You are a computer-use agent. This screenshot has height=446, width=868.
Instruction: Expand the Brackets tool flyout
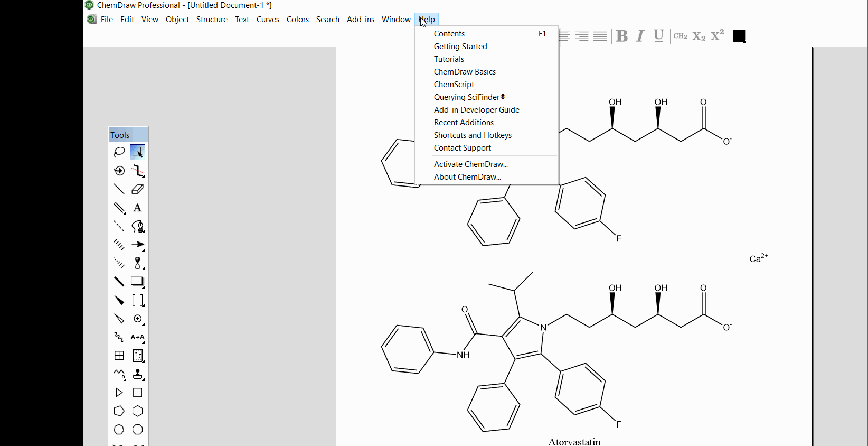138,300
